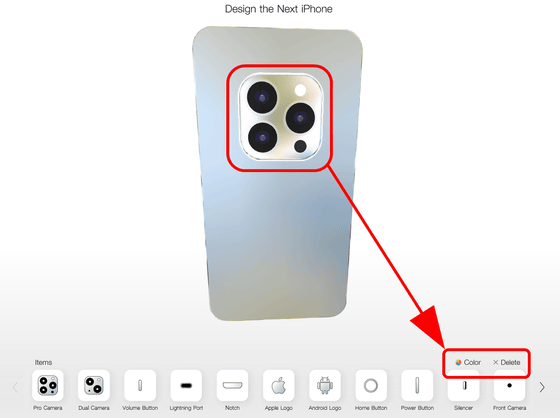This screenshot has height=418, width=560.
Task: Click the camera flash on the module
Action: [300, 90]
